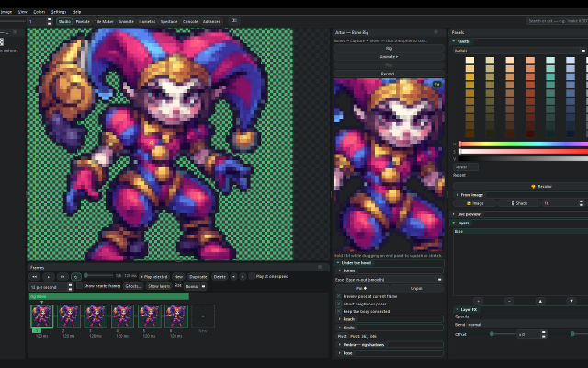The image size is (588, 368).
Task: Open the frames per second spinner
Action: click(70, 287)
